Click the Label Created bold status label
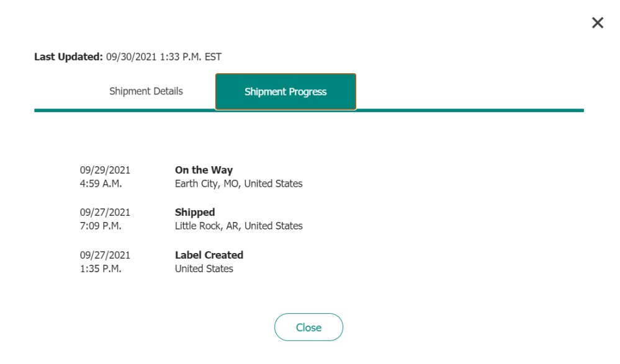This screenshot has width=620, height=364. pos(209,254)
